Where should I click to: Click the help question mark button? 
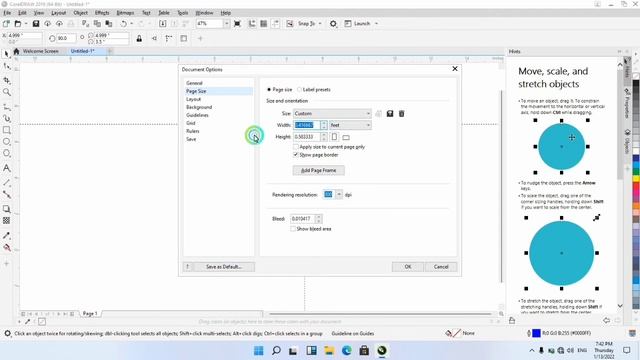coord(187,267)
